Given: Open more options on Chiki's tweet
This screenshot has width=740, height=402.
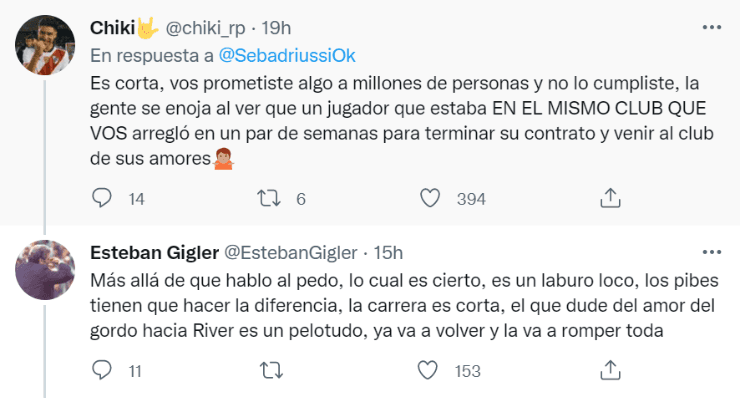Looking at the screenshot, I should [710, 26].
